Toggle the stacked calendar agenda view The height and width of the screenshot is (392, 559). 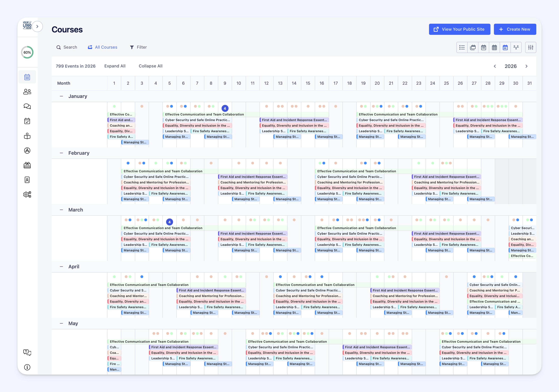(x=473, y=47)
